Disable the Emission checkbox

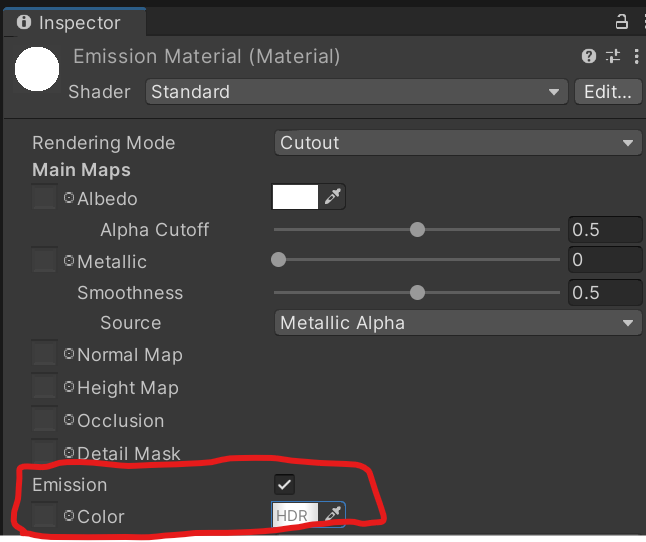[x=284, y=484]
